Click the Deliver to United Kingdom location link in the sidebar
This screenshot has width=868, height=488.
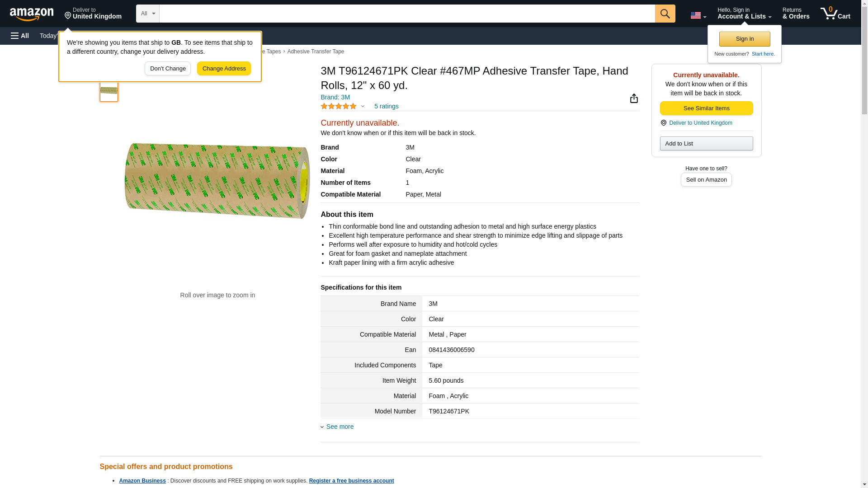click(x=700, y=123)
